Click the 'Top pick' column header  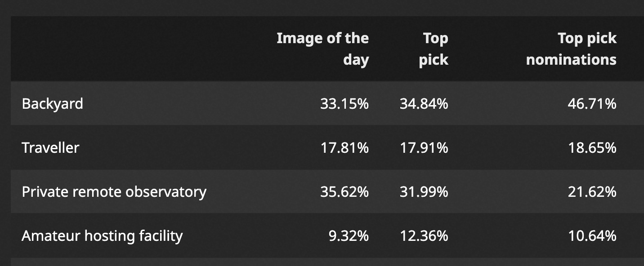434,49
